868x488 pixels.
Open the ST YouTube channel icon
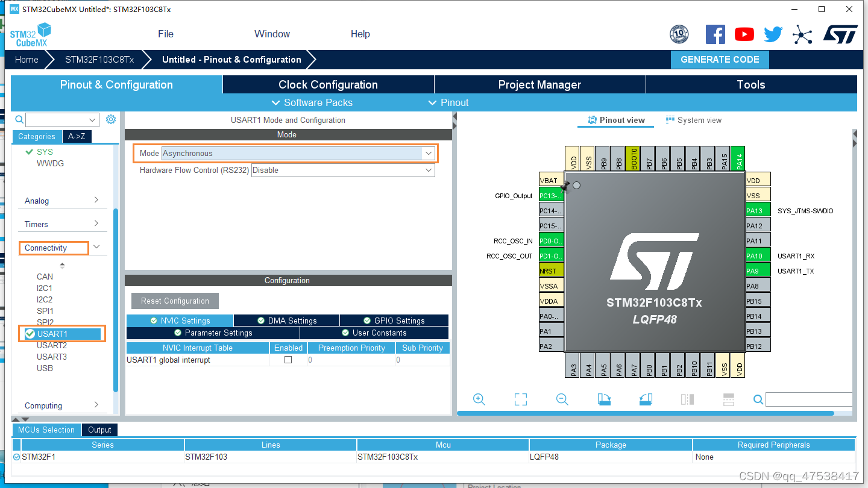(x=744, y=34)
